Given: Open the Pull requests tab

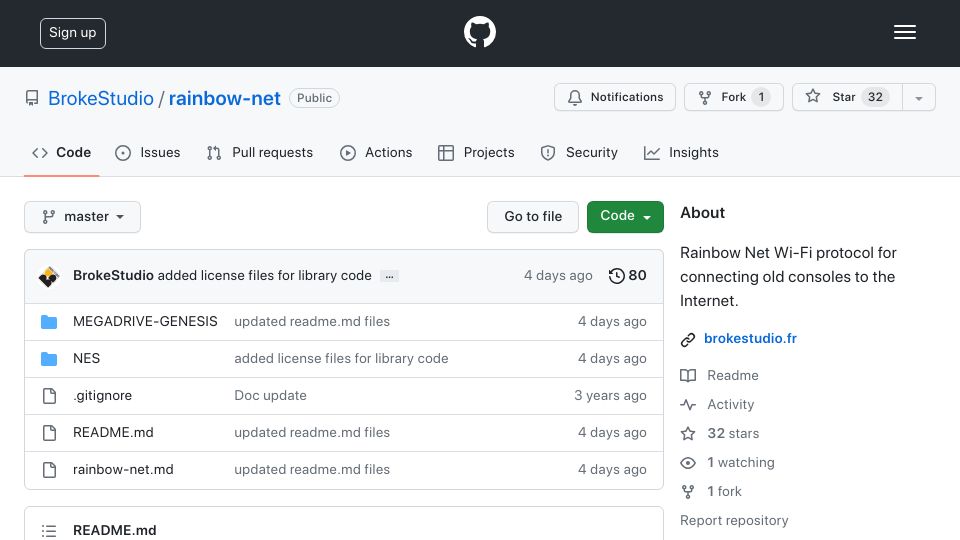Looking at the screenshot, I should [260, 152].
